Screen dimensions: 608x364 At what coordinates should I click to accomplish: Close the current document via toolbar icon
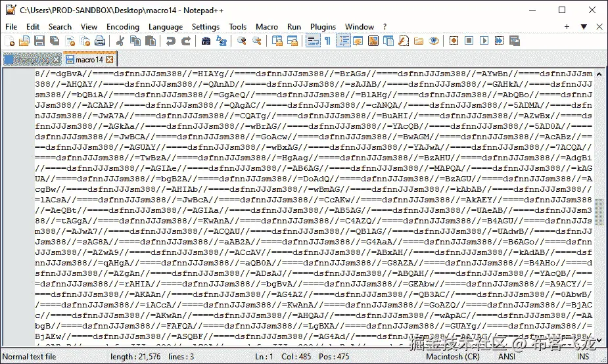70,41
